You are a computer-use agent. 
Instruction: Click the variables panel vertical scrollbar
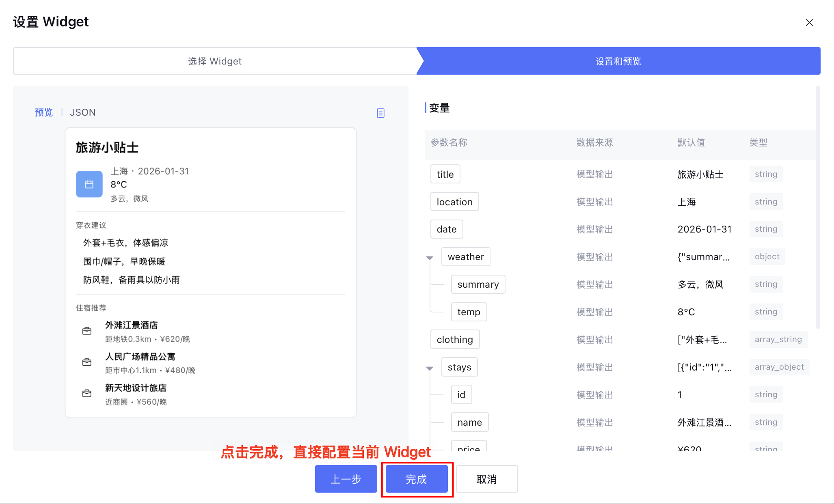pos(818,207)
